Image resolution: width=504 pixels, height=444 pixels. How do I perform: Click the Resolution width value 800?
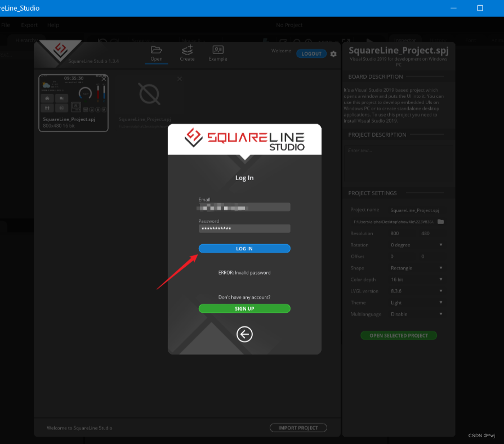(403, 234)
